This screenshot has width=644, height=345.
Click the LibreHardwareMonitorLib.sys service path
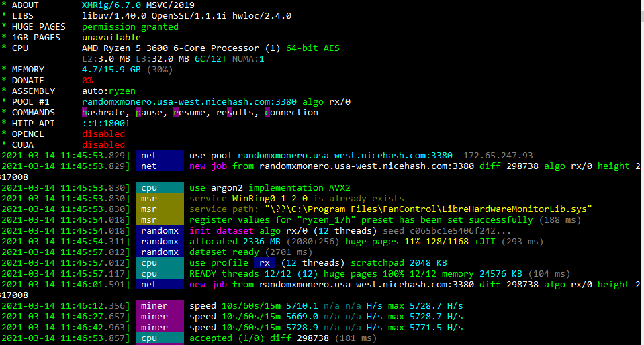point(428,209)
